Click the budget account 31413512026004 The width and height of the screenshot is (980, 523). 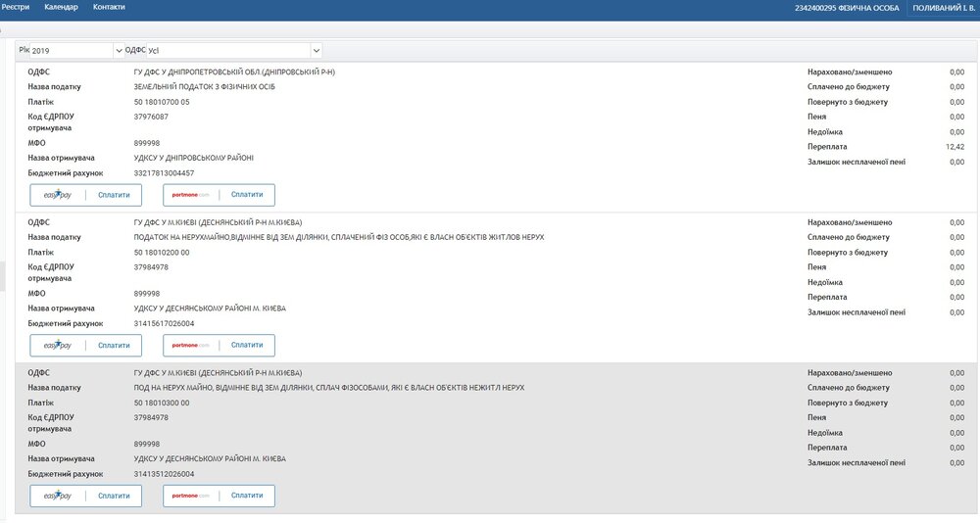[164, 474]
